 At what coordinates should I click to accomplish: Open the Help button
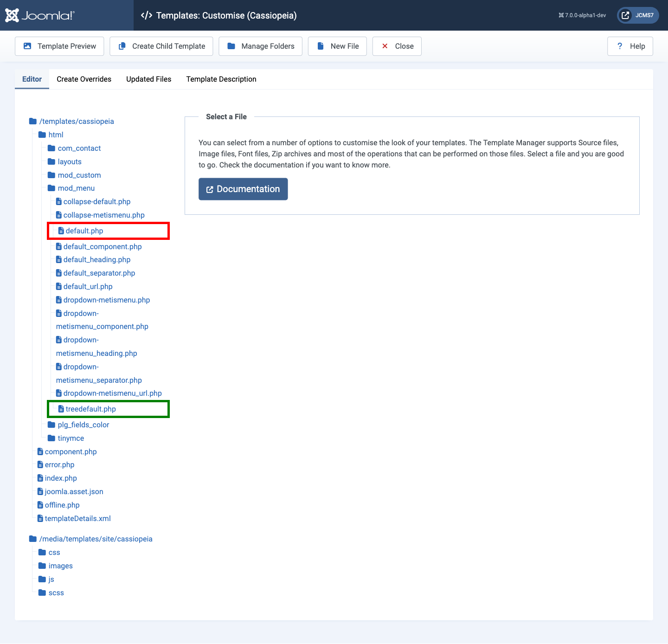pyautogui.click(x=630, y=46)
